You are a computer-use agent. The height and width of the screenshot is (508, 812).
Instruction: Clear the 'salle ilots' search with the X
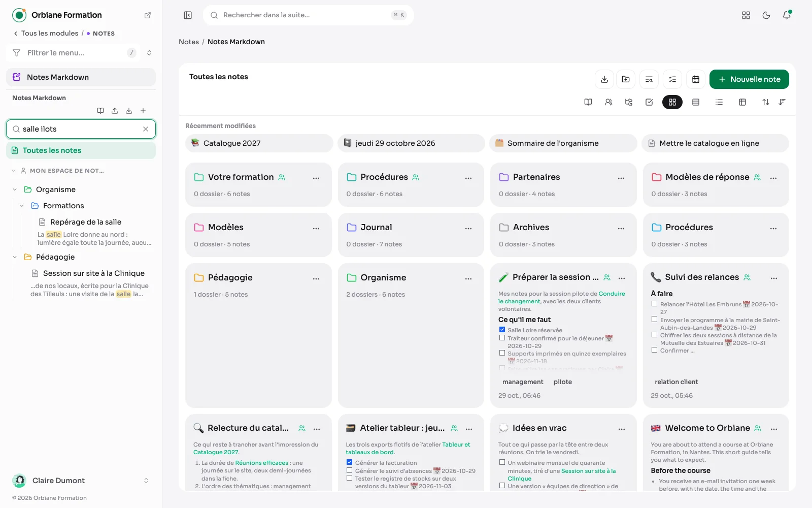146,129
